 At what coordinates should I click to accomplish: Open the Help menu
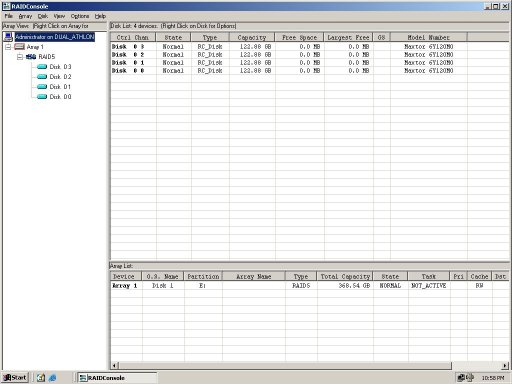(x=100, y=16)
